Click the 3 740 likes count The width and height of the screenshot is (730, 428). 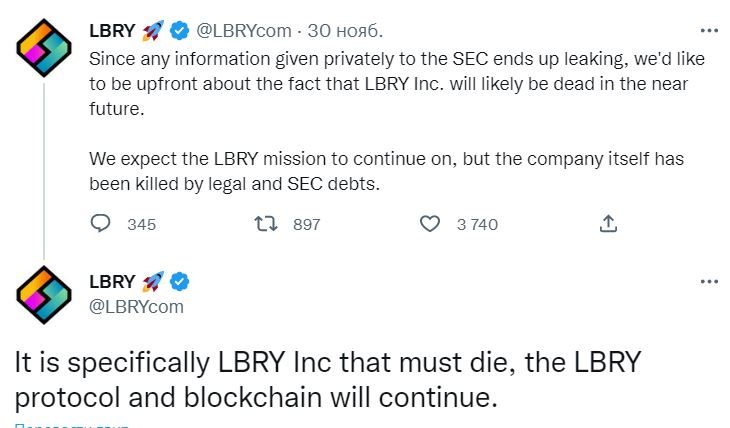pos(477,224)
